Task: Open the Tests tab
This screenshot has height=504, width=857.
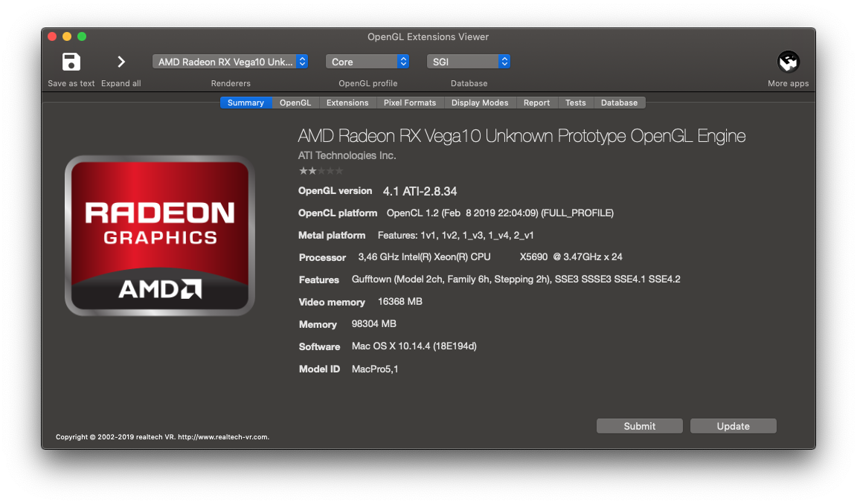Action: [576, 103]
